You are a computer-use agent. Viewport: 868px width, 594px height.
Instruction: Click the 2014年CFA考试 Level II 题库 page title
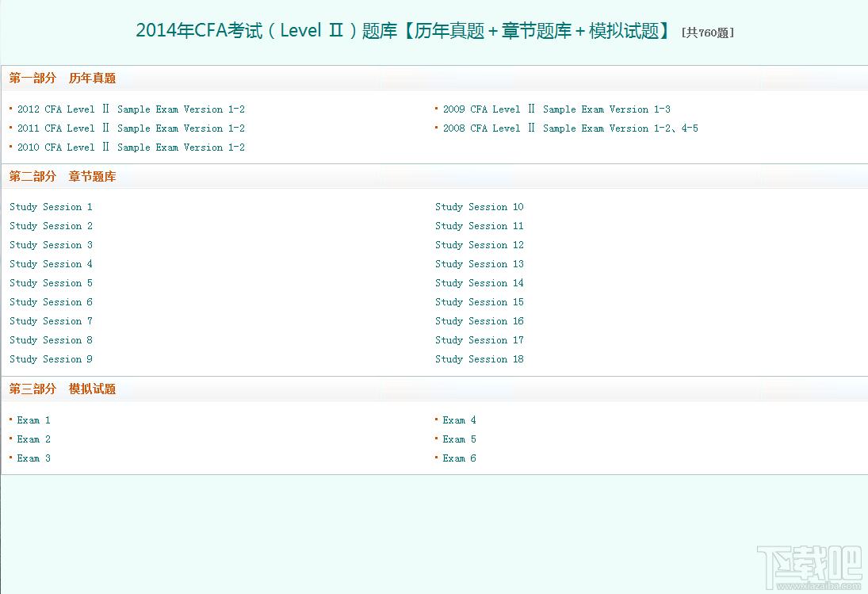[404, 30]
